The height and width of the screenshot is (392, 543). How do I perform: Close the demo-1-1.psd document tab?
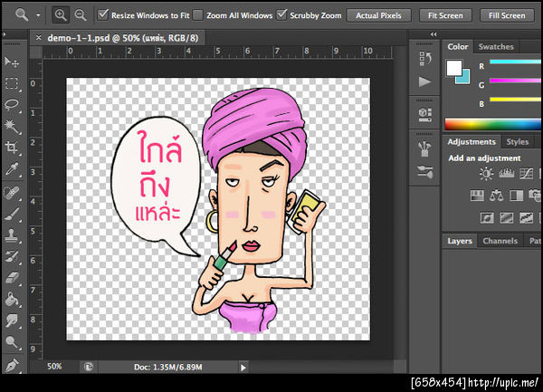[38, 37]
